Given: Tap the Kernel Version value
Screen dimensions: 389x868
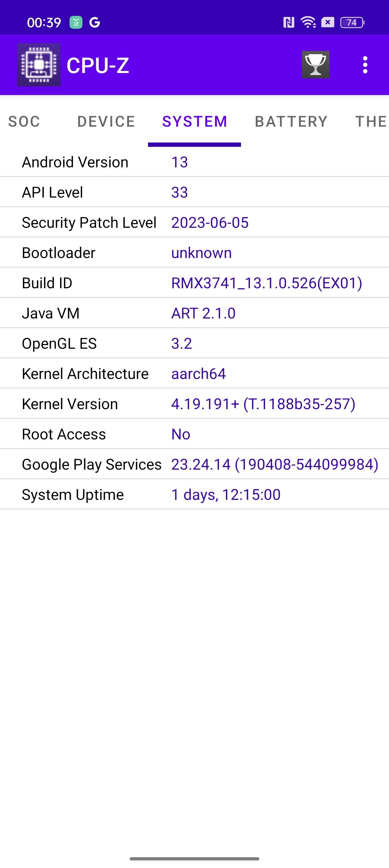Looking at the screenshot, I should click(x=263, y=404).
